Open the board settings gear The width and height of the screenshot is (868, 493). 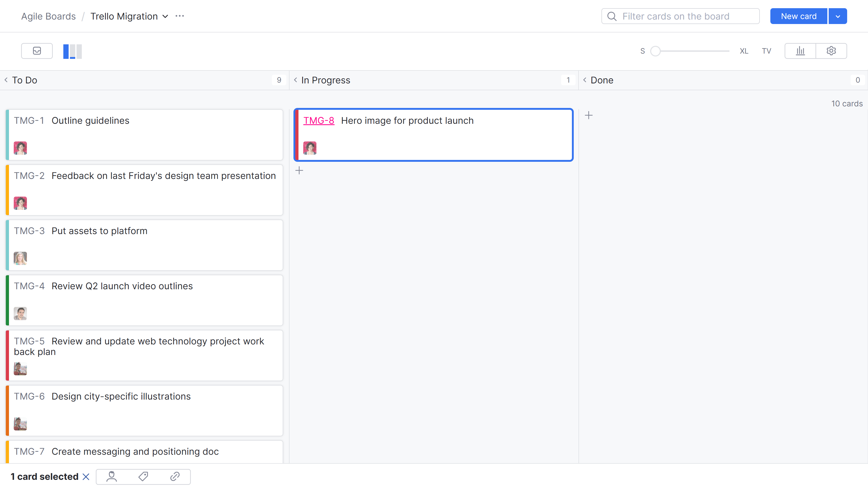click(x=831, y=51)
